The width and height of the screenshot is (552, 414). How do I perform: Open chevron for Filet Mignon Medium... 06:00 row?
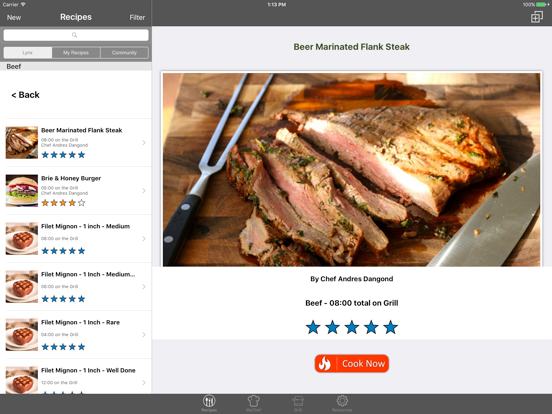144,287
